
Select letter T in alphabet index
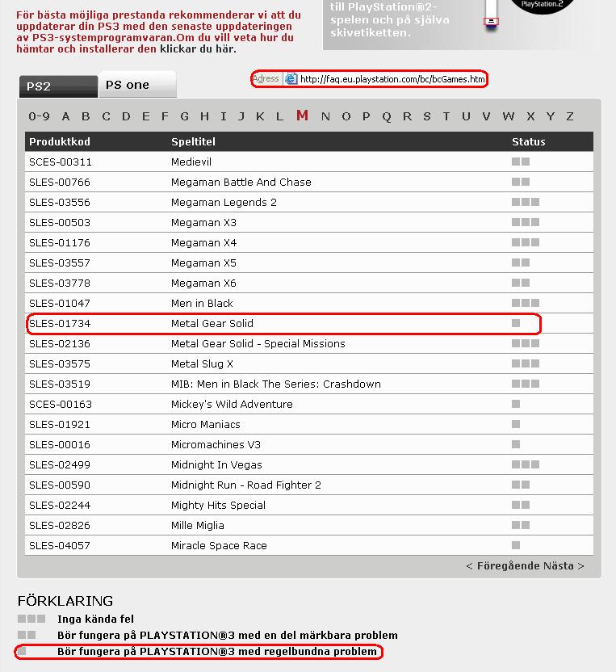pos(446,116)
